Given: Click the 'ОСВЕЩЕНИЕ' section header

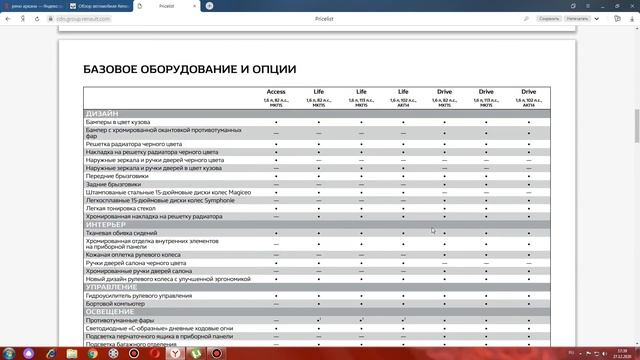Looking at the screenshot, I should coord(317,312).
